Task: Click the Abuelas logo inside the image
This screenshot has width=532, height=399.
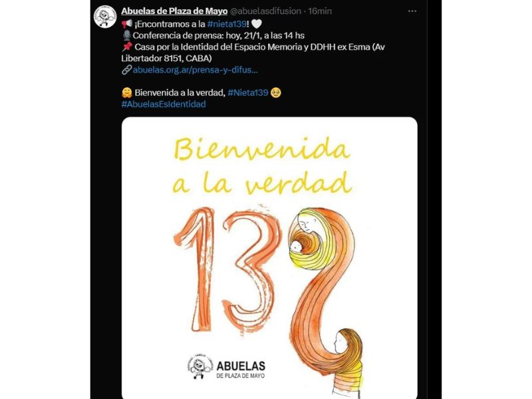Action: [226, 367]
